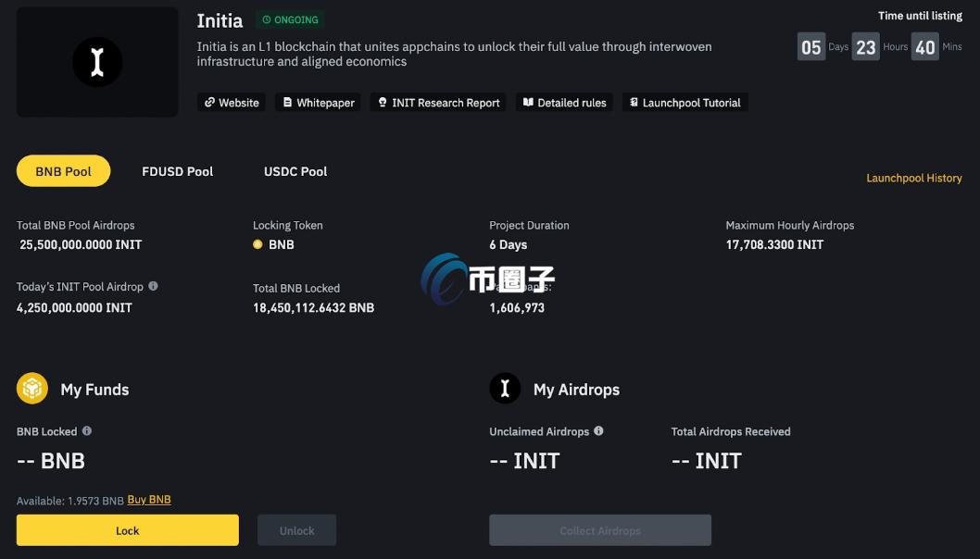
Task: Switch to the FDUSD Pool tab
Action: click(177, 171)
